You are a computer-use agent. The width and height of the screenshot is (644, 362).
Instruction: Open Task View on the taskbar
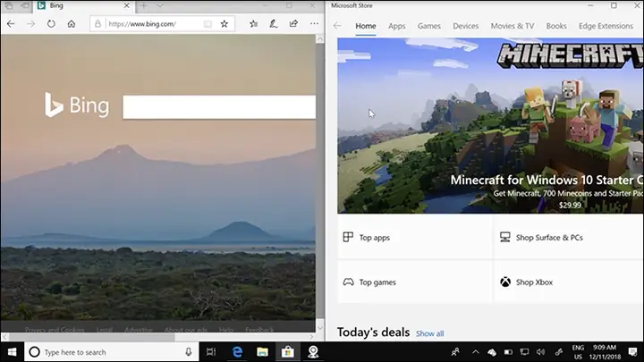(x=211, y=352)
